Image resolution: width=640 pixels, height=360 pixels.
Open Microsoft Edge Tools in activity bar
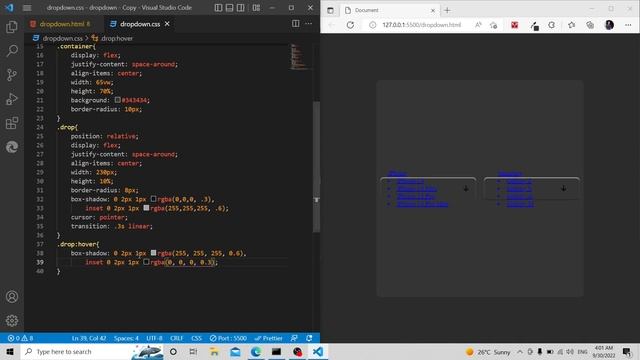[x=12, y=147]
